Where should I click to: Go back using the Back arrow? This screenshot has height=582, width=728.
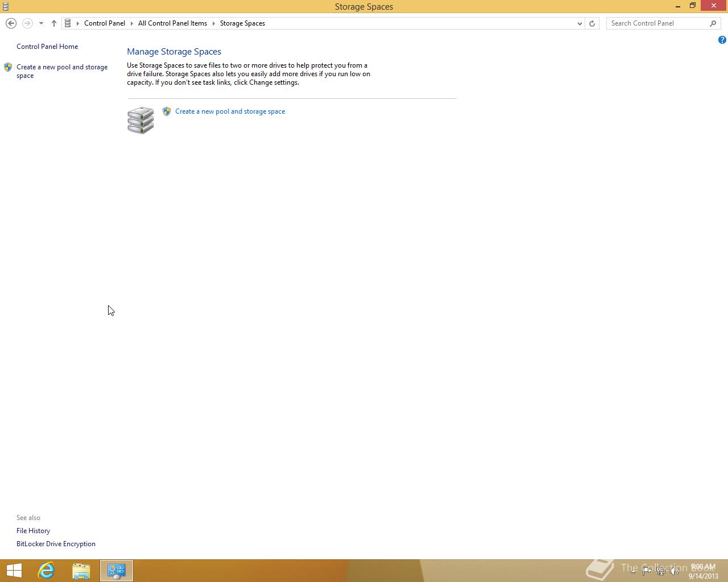[11, 23]
